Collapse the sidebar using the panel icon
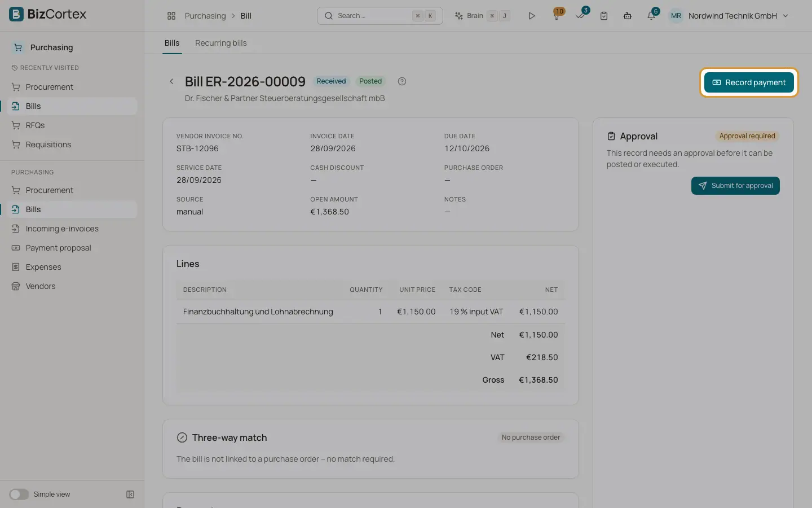This screenshot has height=508, width=812. point(130,494)
